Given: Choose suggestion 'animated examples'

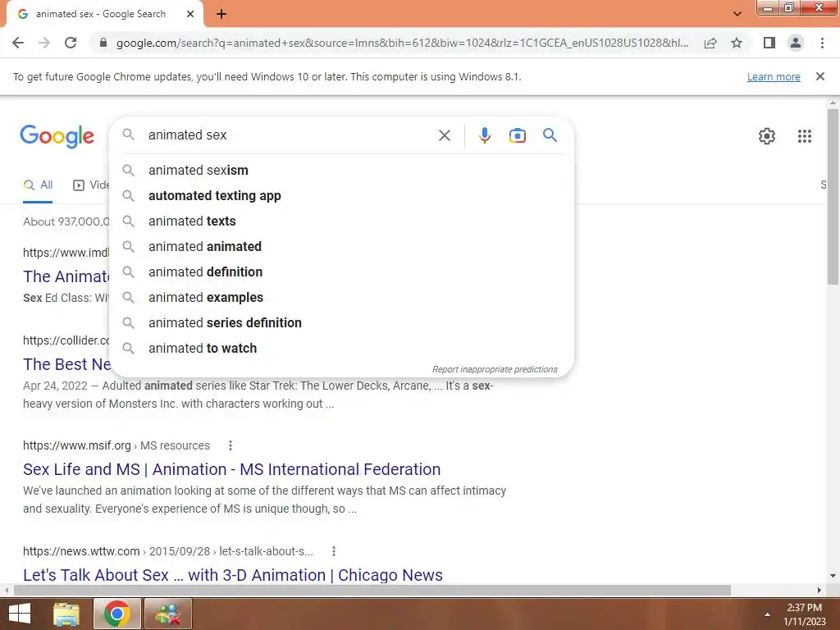Looking at the screenshot, I should tap(341, 297).
